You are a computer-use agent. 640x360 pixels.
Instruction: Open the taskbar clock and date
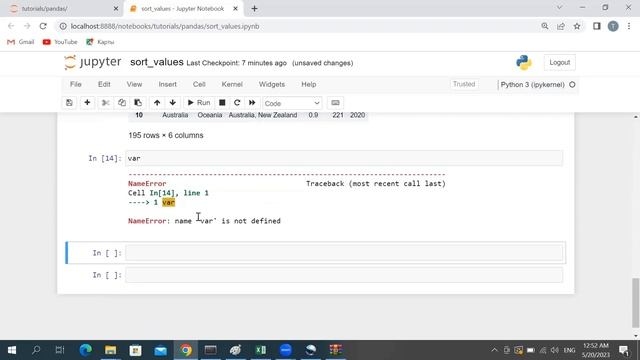(596, 350)
